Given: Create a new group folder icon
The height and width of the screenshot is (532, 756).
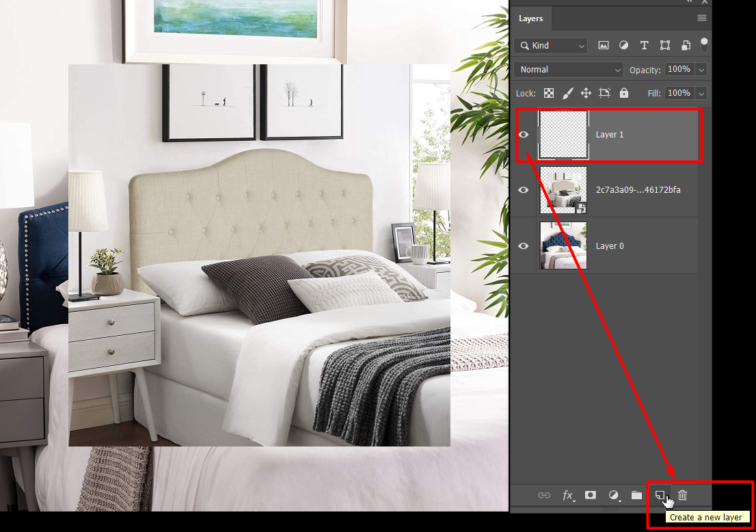Looking at the screenshot, I should pyautogui.click(x=636, y=495).
